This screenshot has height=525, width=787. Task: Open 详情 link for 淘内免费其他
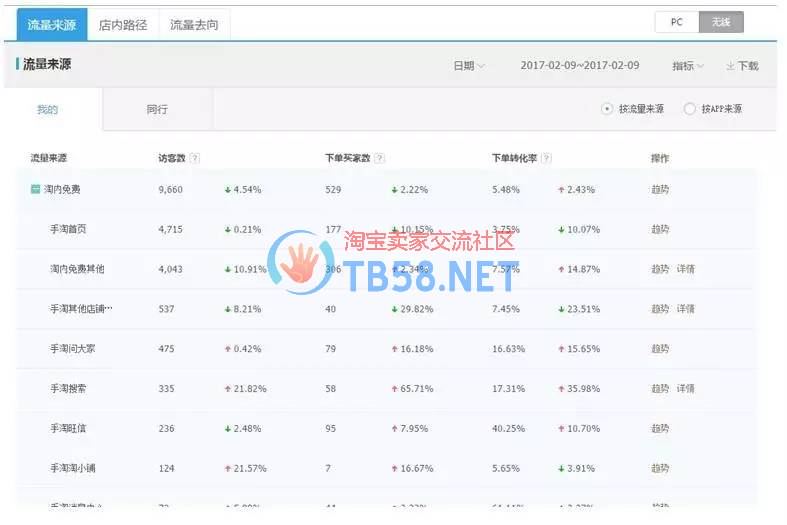click(685, 269)
